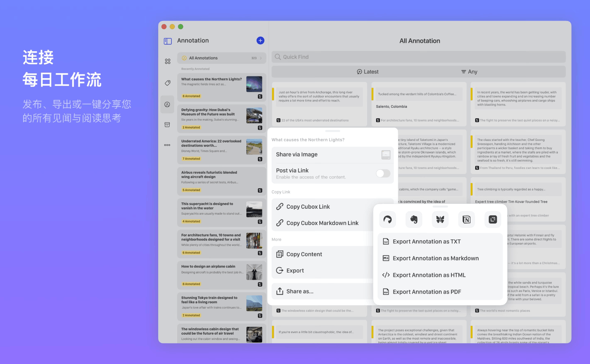
Task: Open the Northern Lights article thumbnail
Action: click(254, 84)
